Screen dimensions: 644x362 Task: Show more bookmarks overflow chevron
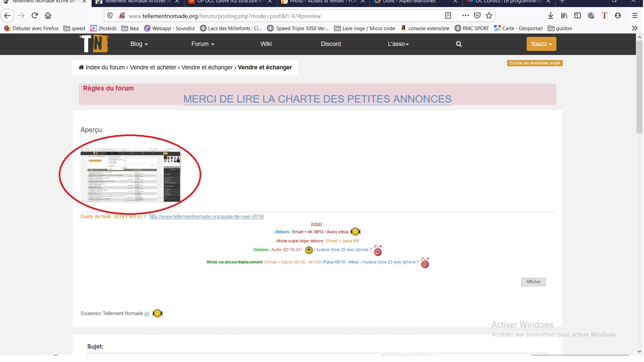click(634, 28)
